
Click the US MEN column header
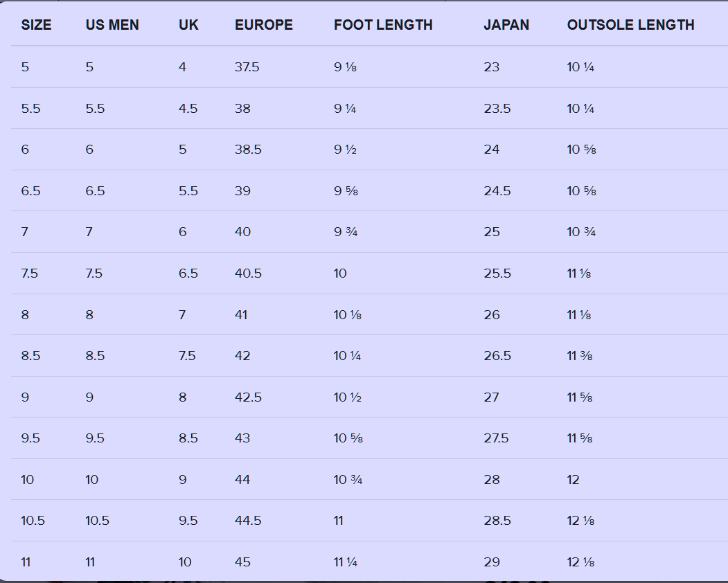click(x=112, y=25)
